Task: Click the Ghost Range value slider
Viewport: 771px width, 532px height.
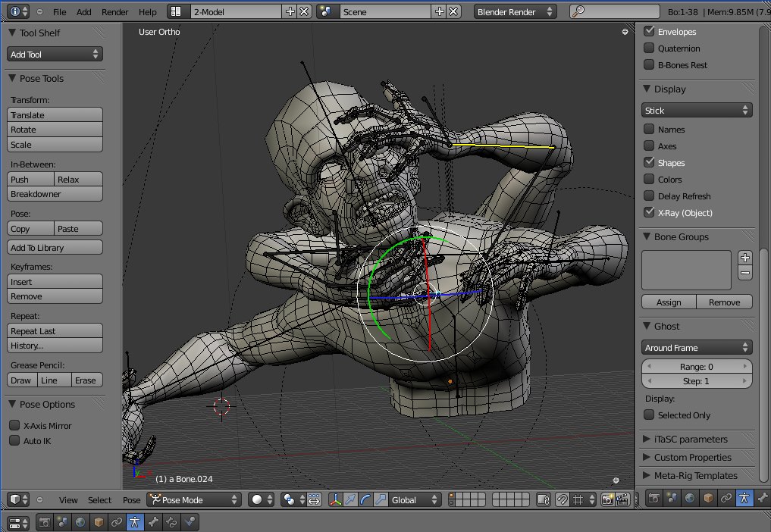Action: (x=697, y=367)
